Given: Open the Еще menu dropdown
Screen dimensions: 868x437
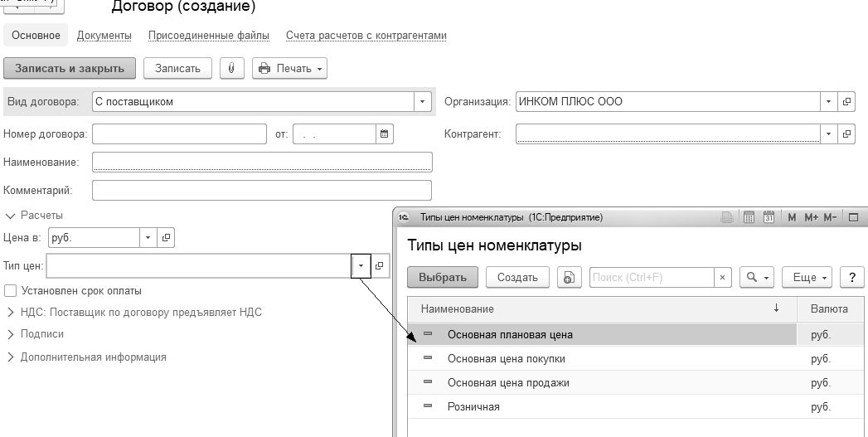Looking at the screenshot, I should click(x=809, y=278).
